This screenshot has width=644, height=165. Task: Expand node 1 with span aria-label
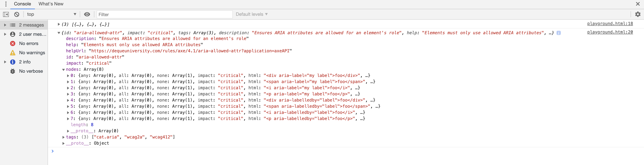coord(68,82)
